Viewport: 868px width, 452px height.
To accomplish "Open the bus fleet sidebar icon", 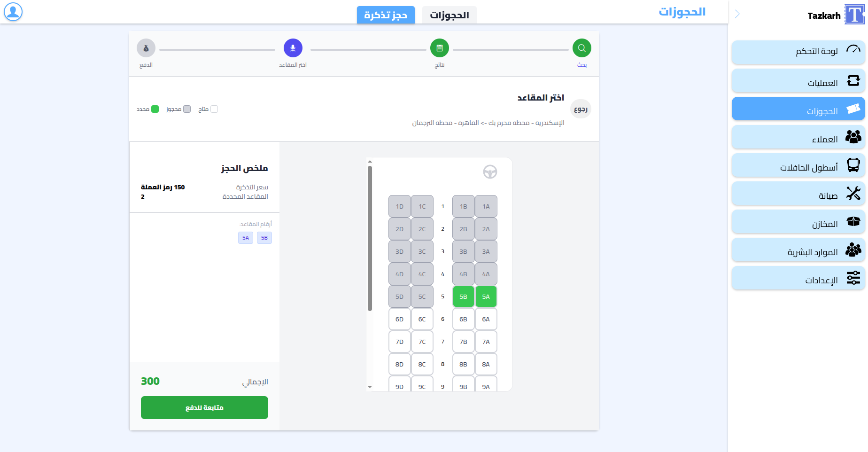I will click(853, 165).
